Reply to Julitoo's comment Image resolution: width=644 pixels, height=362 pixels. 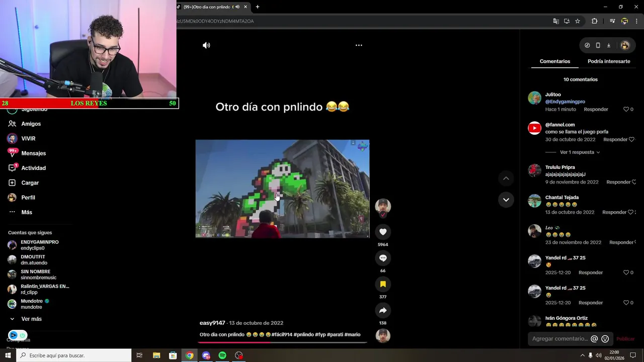596,110
